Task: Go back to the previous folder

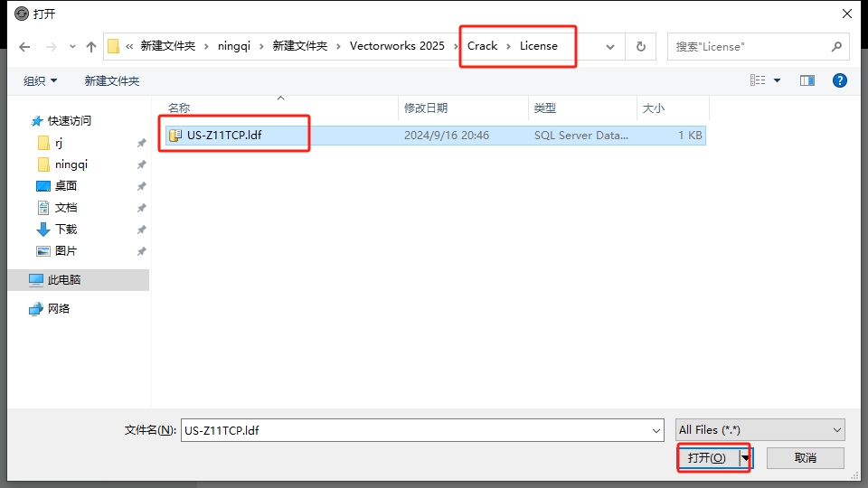Action: tap(24, 47)
